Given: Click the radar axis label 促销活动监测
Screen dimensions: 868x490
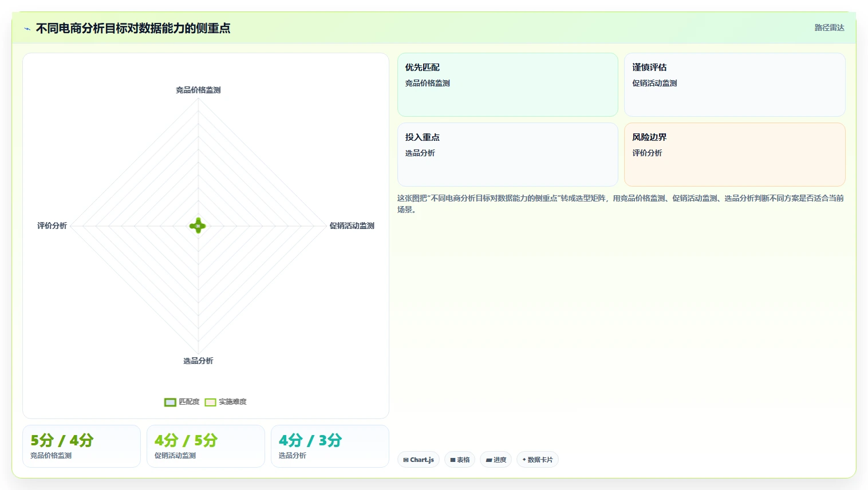Looking at the screenshot, I should pyautogui.click(x=352, y=226).
